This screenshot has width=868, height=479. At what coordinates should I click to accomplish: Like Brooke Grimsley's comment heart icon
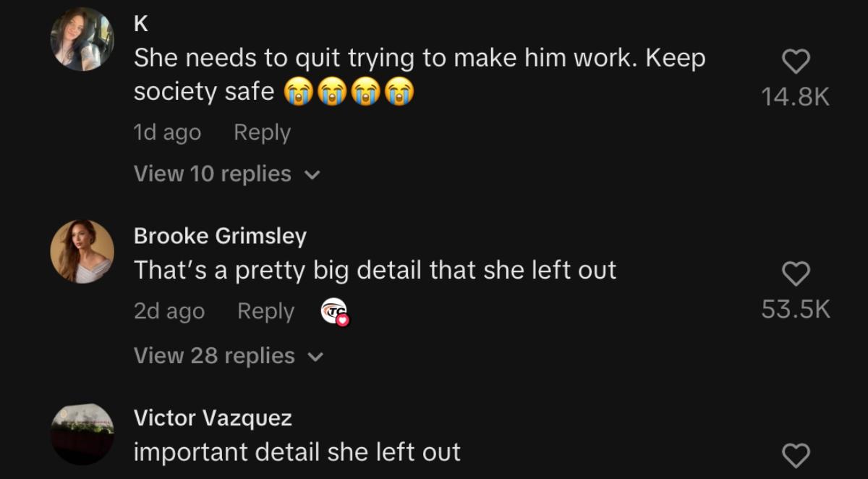point(796,274)
